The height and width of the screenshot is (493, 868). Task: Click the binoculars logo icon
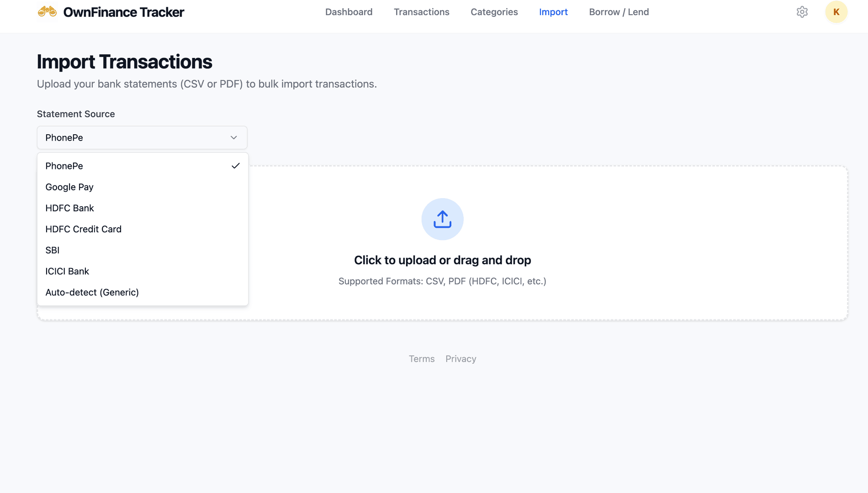click(48, 12)
